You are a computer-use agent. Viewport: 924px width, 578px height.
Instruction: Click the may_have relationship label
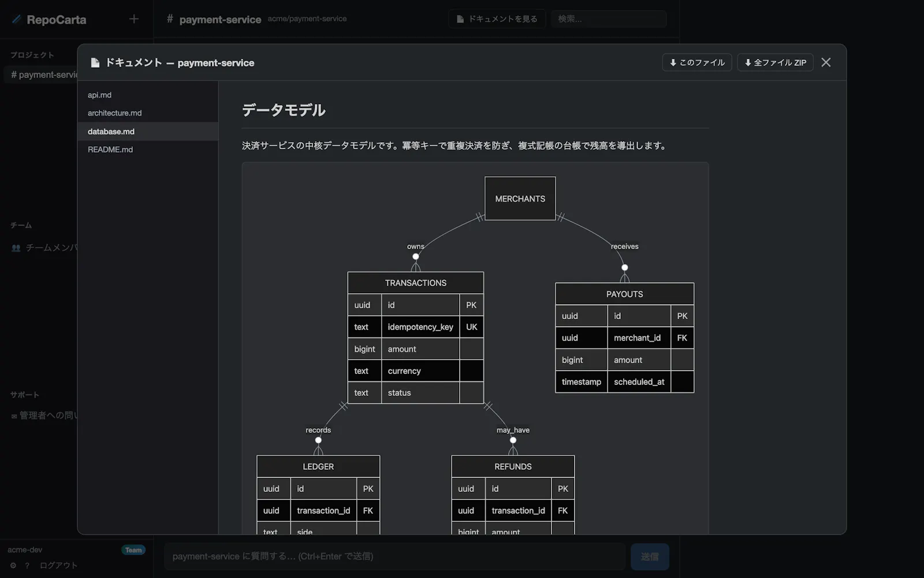[513, 430]
